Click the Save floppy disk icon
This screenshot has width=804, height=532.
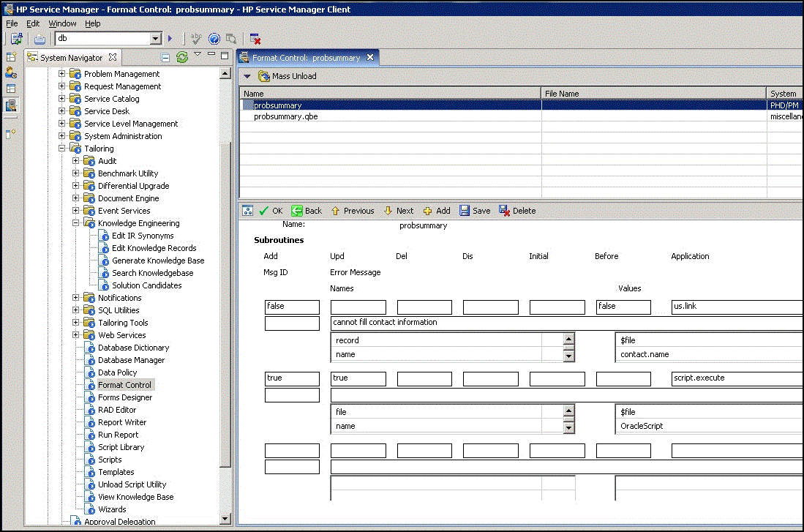tap(465, 211)
